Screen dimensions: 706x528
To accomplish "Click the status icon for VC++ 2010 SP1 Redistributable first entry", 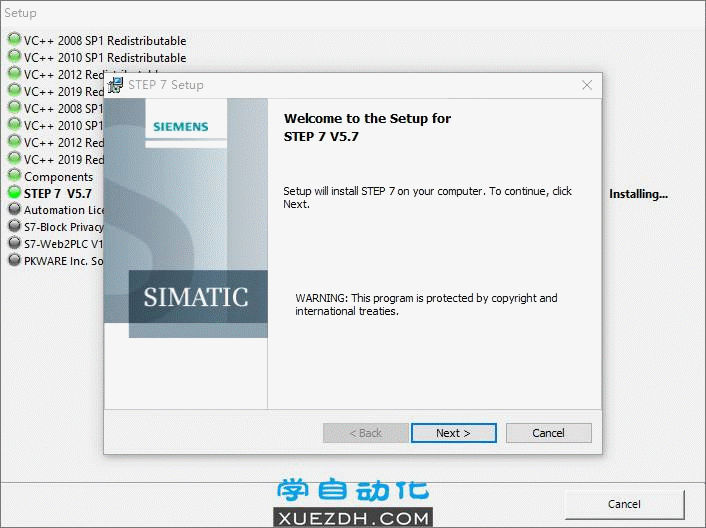I will (x=14, y=56).
